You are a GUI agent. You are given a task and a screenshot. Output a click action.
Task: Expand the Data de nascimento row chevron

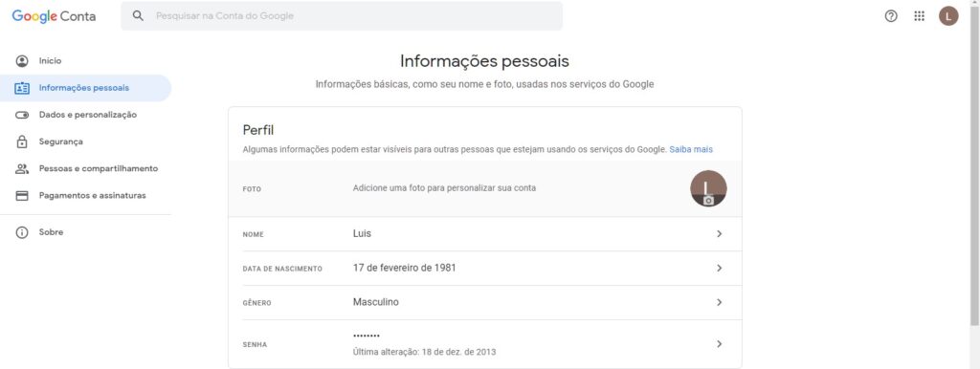(719, 268)
